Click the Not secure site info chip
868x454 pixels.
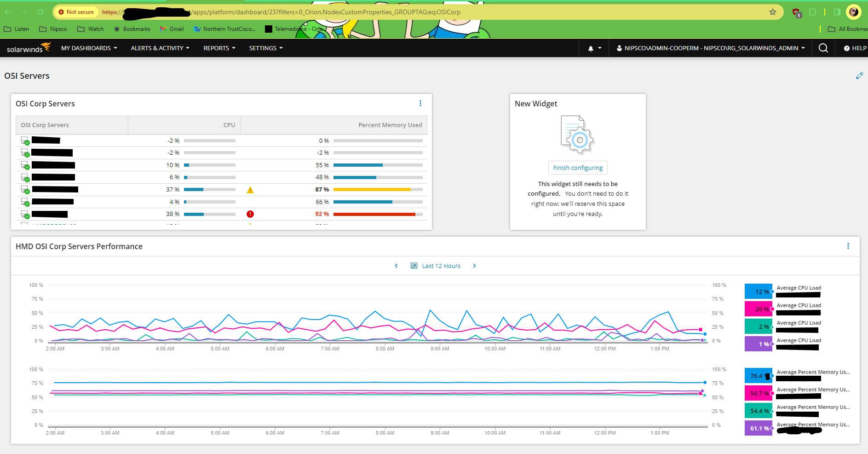pyautogui.click(x=76, y=12)
